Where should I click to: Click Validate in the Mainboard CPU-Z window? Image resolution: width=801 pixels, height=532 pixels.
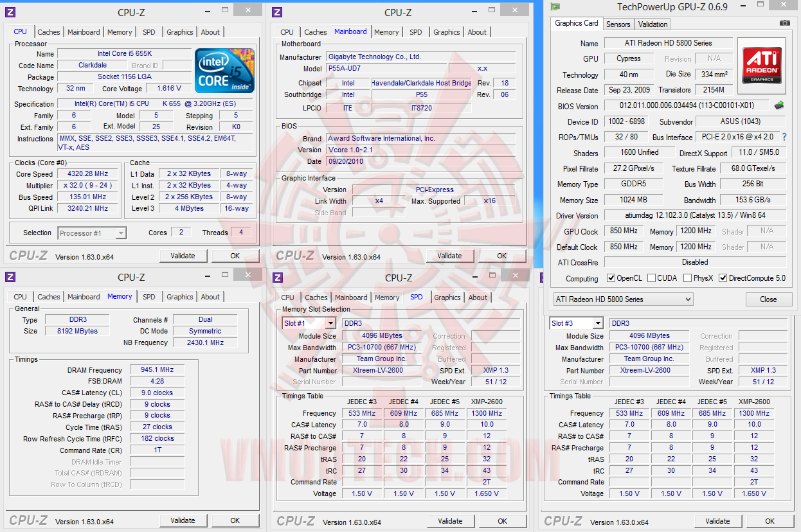click(x=450, y=256)
